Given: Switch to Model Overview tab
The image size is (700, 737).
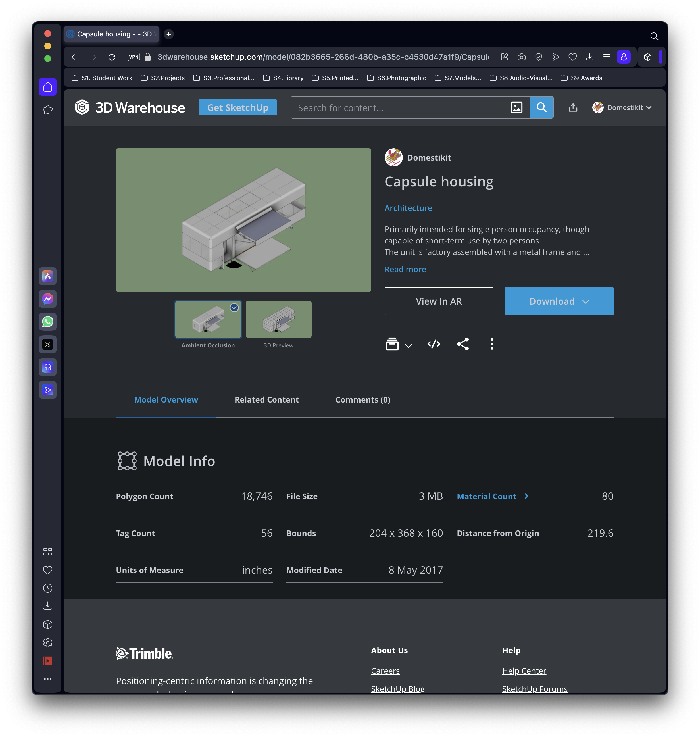Looking at the screenshot, I should [x=166, y=400].
